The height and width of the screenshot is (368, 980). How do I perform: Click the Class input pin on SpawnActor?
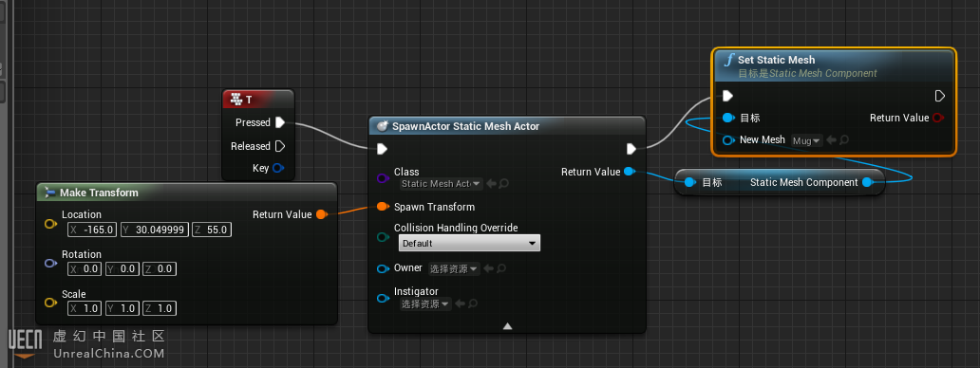(x=383, y=178)
